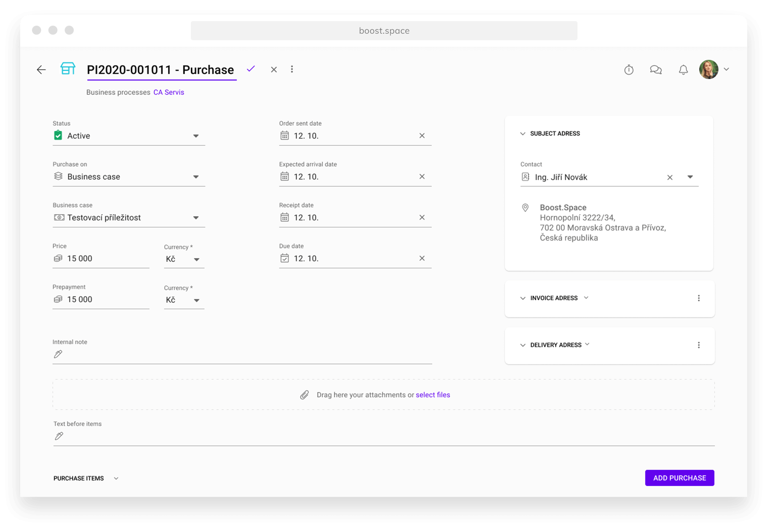This screenshot has width=767, height=532.
Task: Click the calendar icon beside Order sent date
Action: (285, 136)
